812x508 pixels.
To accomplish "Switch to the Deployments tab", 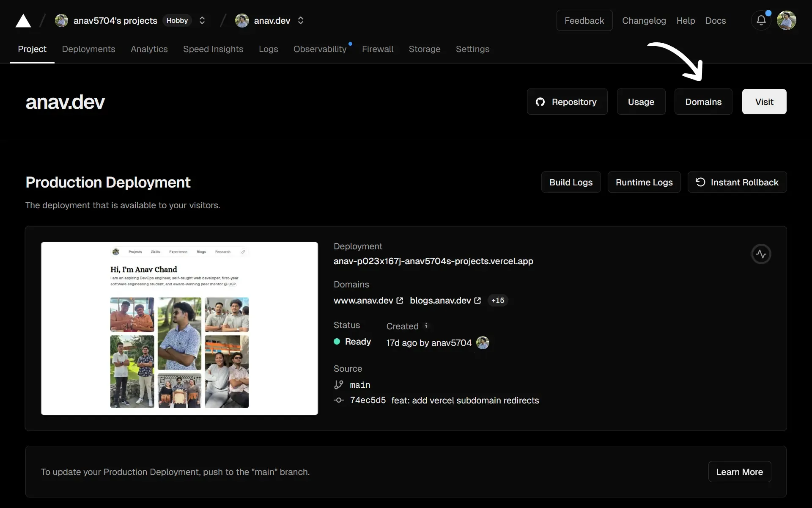I will pos(88,49).
